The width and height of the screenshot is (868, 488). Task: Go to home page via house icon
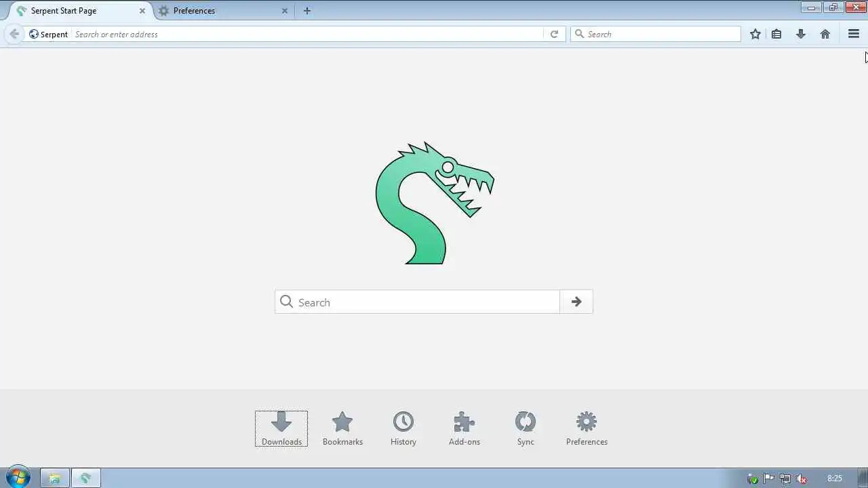click(825, 34)
